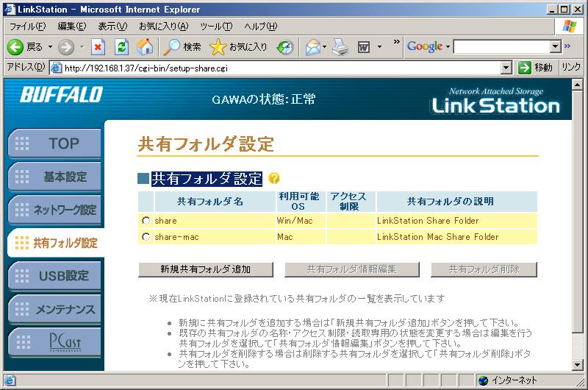Open the ヘルプ(H) menu
The image size is (588, 390).
pos(261,26)
